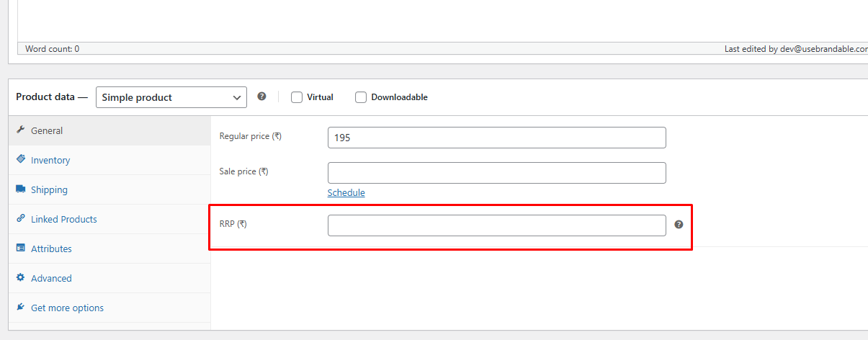868x340 pixels.
Task: Open the Get more options tab
Action: click(67, 308)
